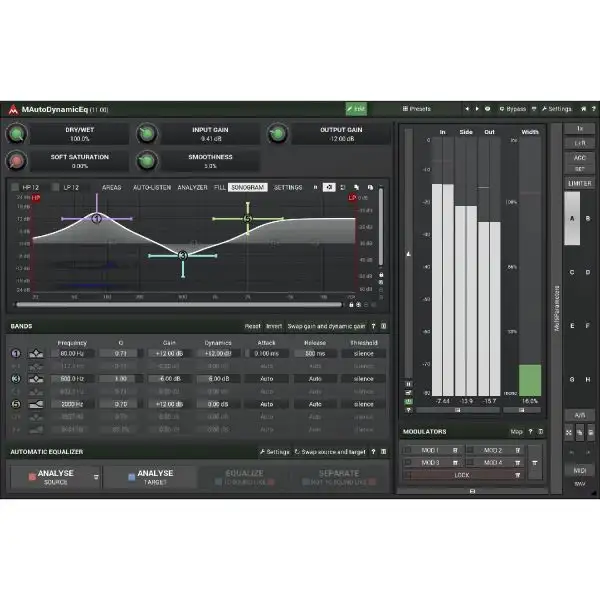
Task: Click the Width meter bar
Action: (x=530, y=380)
